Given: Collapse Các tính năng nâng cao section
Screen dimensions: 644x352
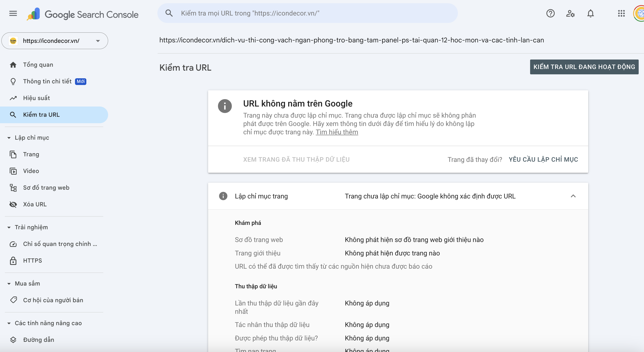Looking at the screenshot, I should [x=9, y=323].
